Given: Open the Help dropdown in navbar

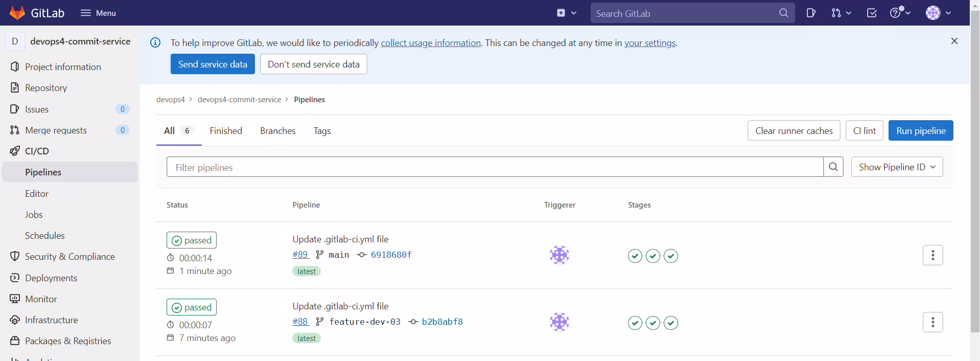Looking at the screenshot, I should (x=900, y=13).
